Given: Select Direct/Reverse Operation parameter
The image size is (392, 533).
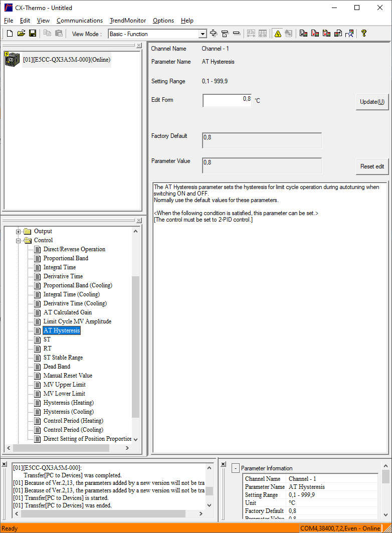Looking at the screenshot, I should [74, 249].
